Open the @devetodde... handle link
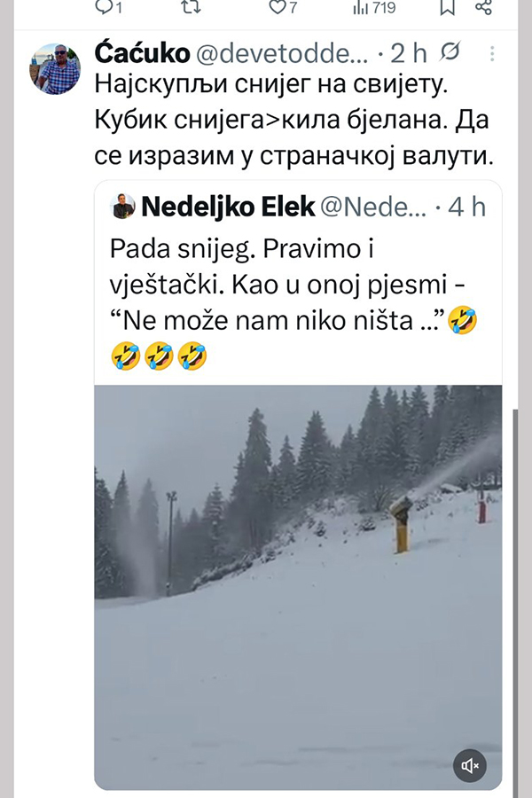 (282, 53)
